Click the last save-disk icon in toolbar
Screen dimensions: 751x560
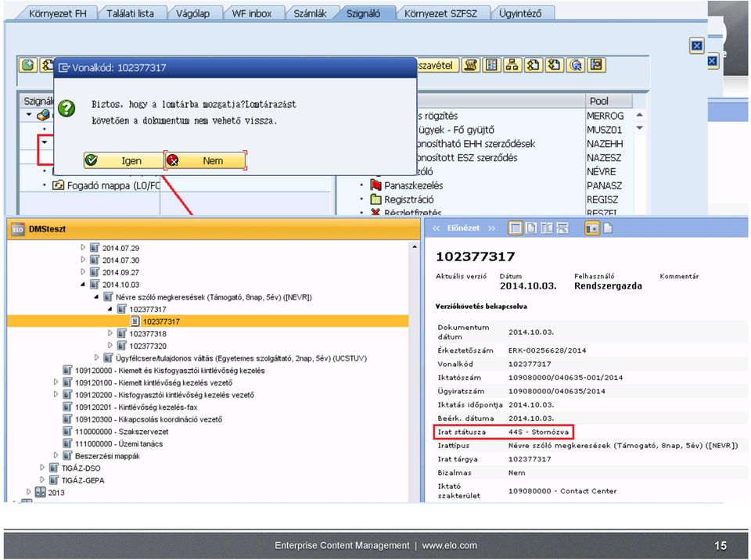[x=596, y=65]
